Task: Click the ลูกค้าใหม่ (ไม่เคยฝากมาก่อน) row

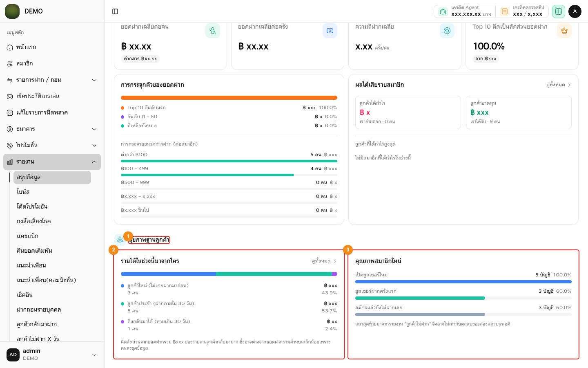Action: (229, 289)
